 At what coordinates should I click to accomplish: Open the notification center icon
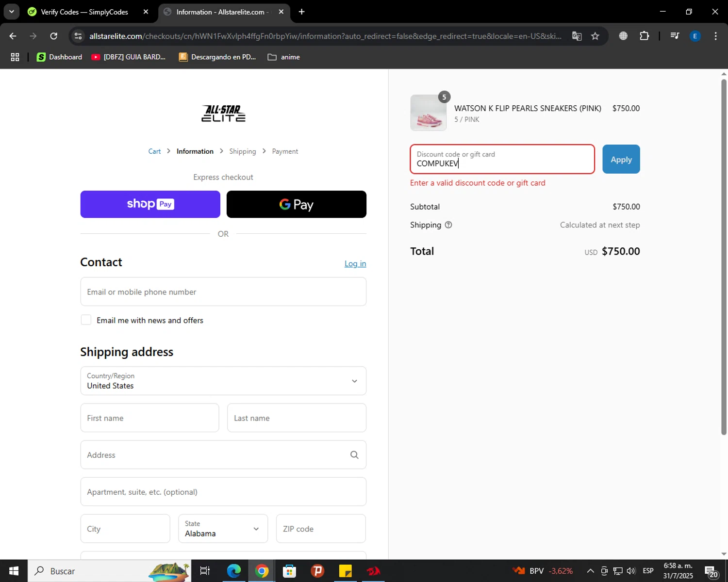coord(711,571)
